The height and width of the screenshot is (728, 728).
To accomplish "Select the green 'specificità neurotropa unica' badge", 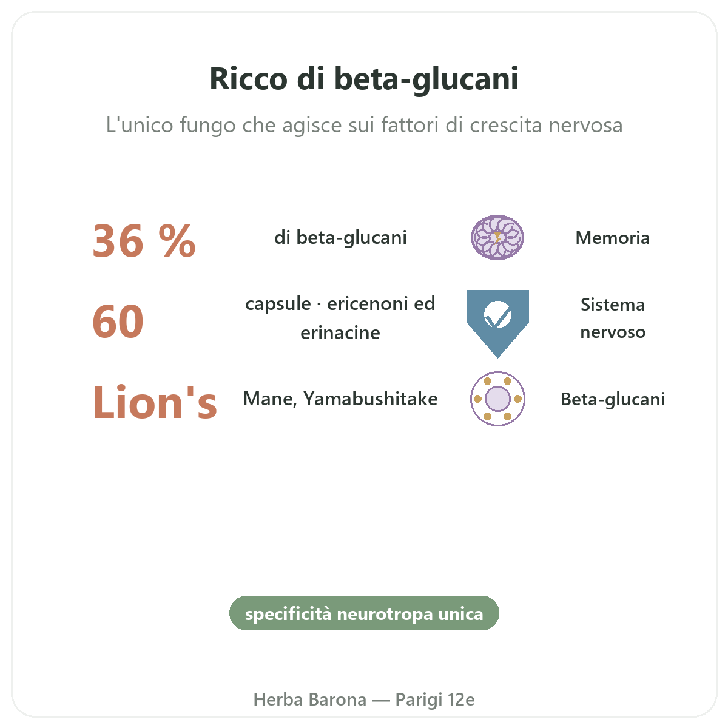I will pyautogui.click(x=364, y=613).
